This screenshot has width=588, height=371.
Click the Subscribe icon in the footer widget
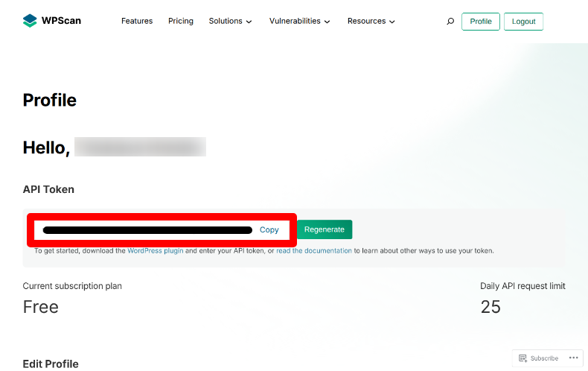[523, 358]
